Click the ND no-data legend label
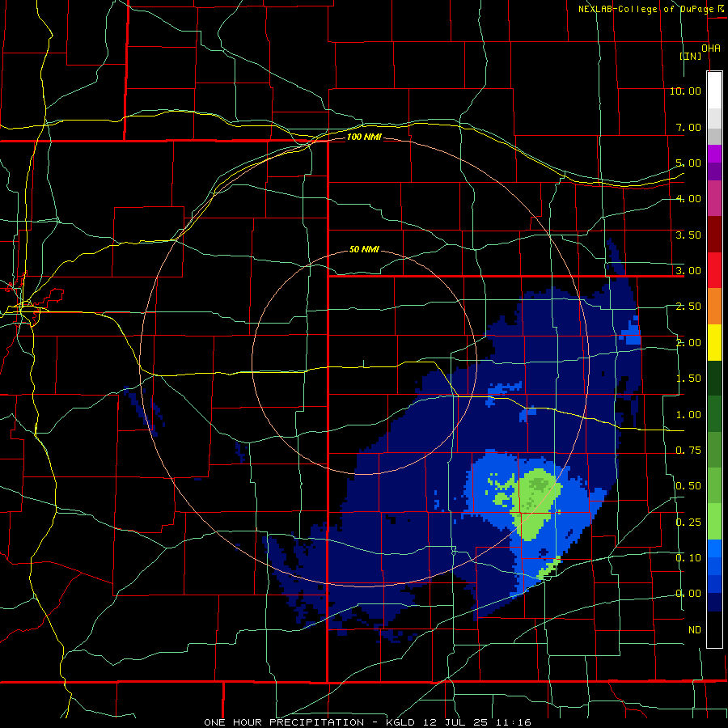728x728 pixels. (x=695, y=630)
